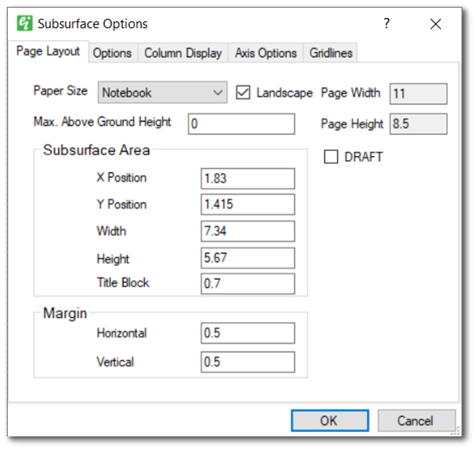Click the Subsurface Area Height field
The width and height of the screenshot is (476, 450).
247,258
